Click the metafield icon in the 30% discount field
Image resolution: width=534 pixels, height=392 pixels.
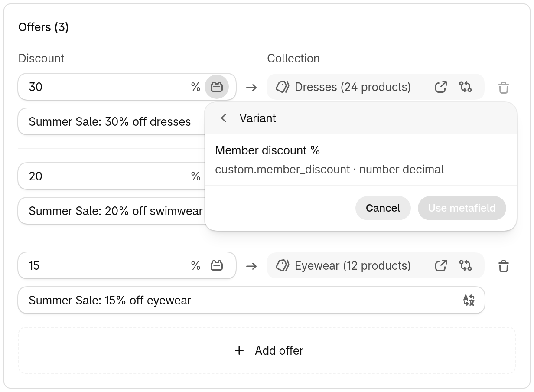(217, 87)
